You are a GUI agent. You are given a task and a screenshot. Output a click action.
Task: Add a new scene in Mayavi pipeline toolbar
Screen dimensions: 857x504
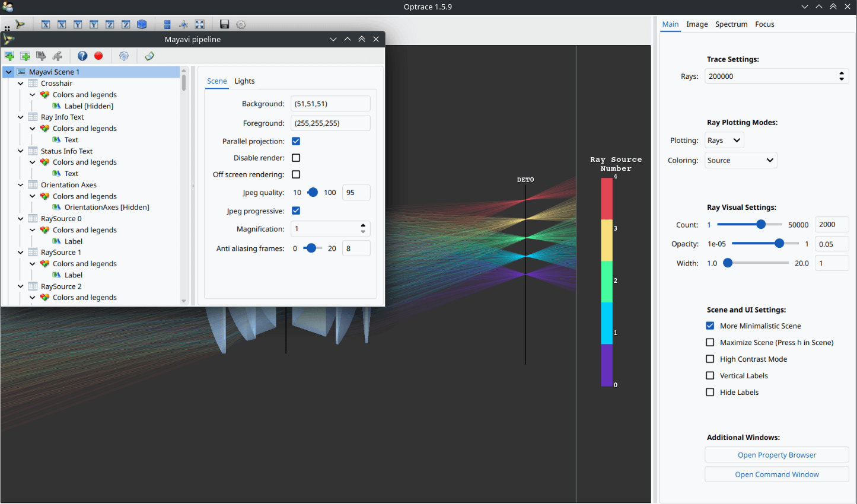pyautogui.click(x=9, y=56)
